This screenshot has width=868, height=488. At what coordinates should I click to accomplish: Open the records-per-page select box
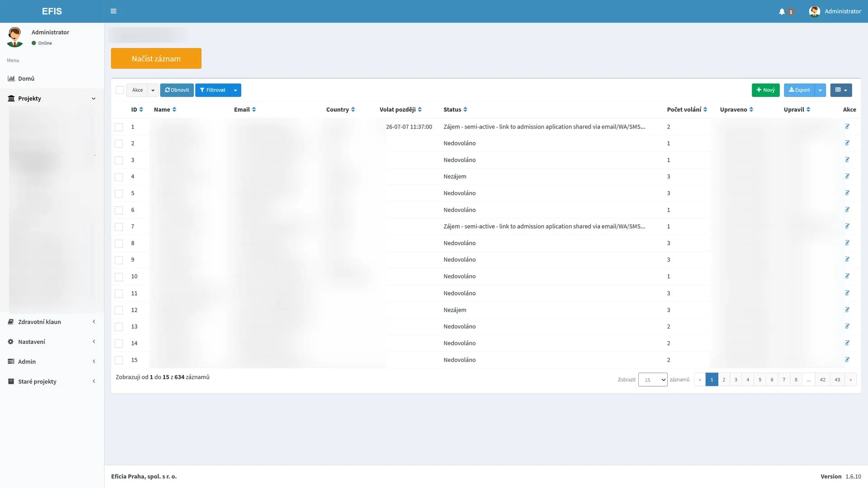coord(653,380)
